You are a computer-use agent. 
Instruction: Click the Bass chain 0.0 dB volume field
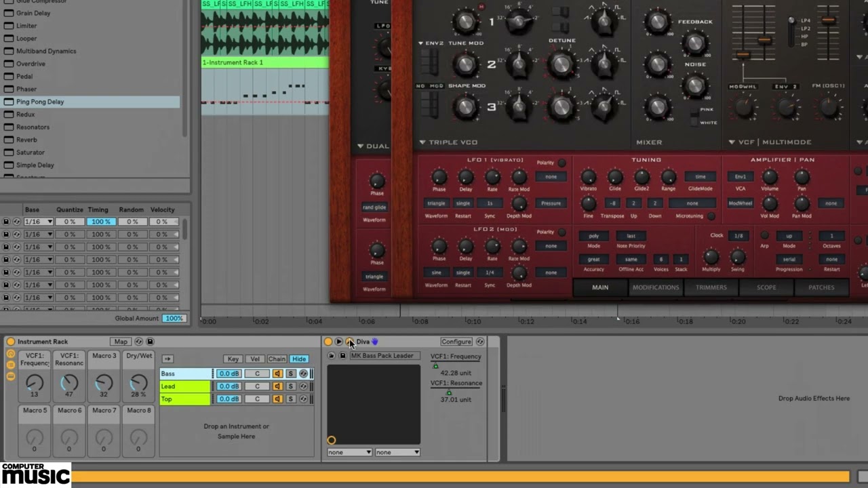point(229,373)
